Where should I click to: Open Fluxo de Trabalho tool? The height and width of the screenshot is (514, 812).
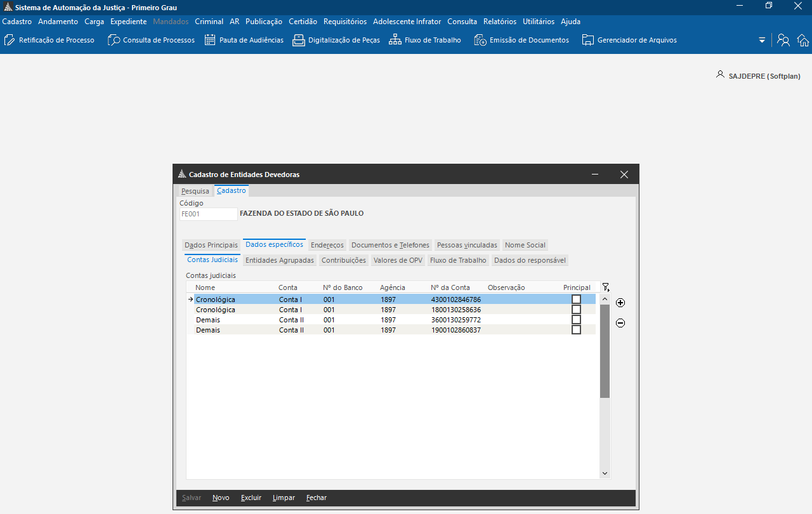(425, 40)
